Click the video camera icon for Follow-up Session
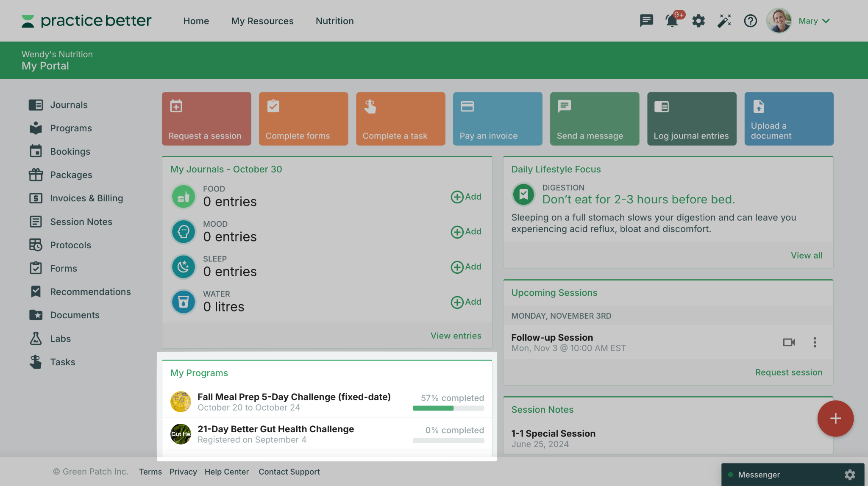Image resolution: width=868 pixels, height=486 pixels. pyautogui.click(x=788, y=342)
